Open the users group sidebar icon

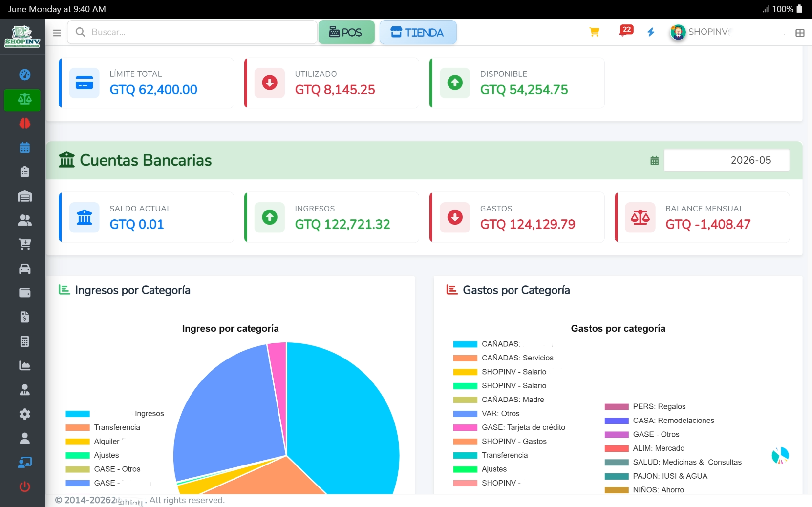click(24, 220)
